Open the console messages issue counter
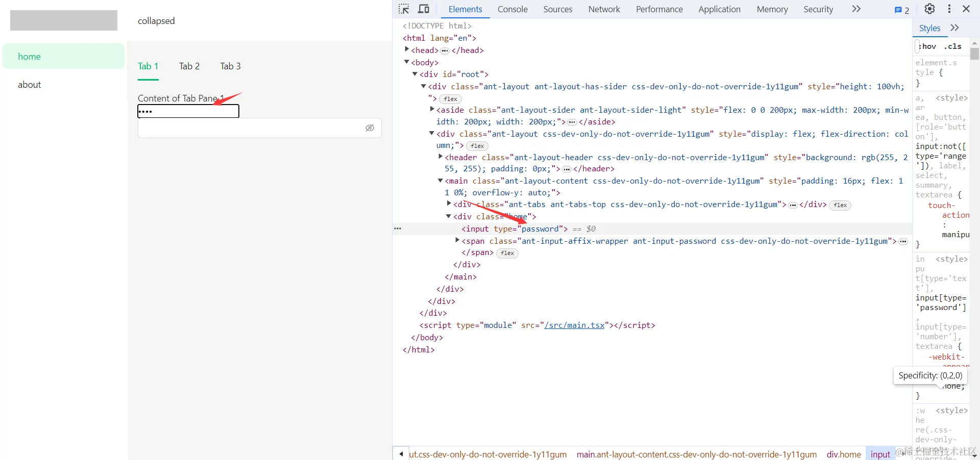This screenshot has width=980, height=460. (x=902, y=10)
